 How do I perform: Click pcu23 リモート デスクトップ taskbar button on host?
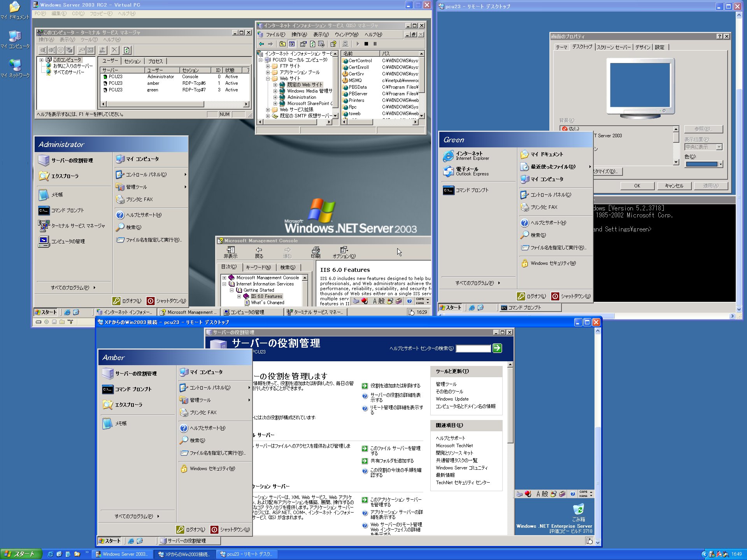[247, 554]
